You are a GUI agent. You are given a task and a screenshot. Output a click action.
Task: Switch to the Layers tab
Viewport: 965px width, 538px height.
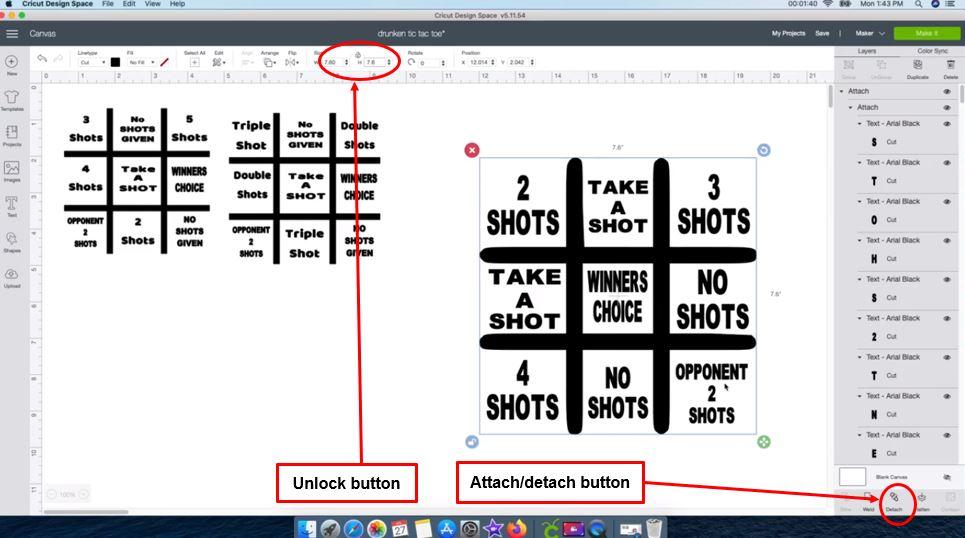[x=867, y=51]
